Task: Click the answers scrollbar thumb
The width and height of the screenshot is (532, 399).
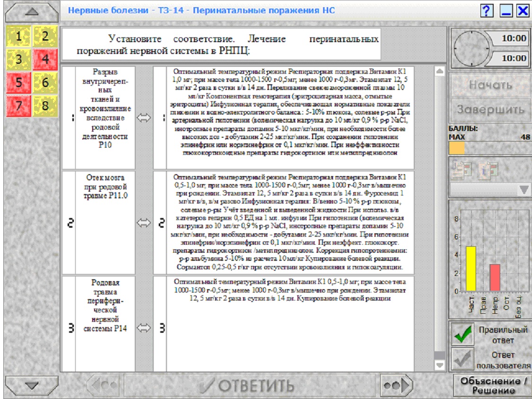Action: [439, 356]
